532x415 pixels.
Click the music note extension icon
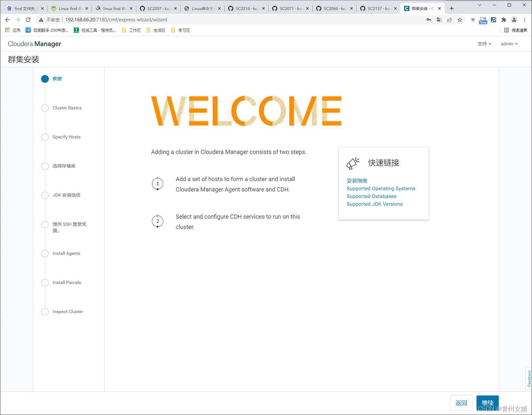(493, 20)
